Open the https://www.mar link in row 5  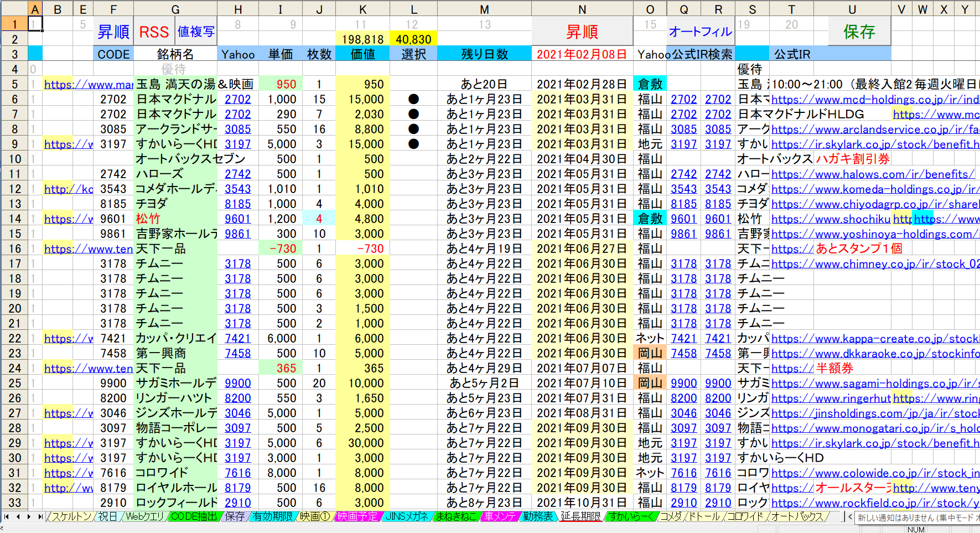[89, 84]
